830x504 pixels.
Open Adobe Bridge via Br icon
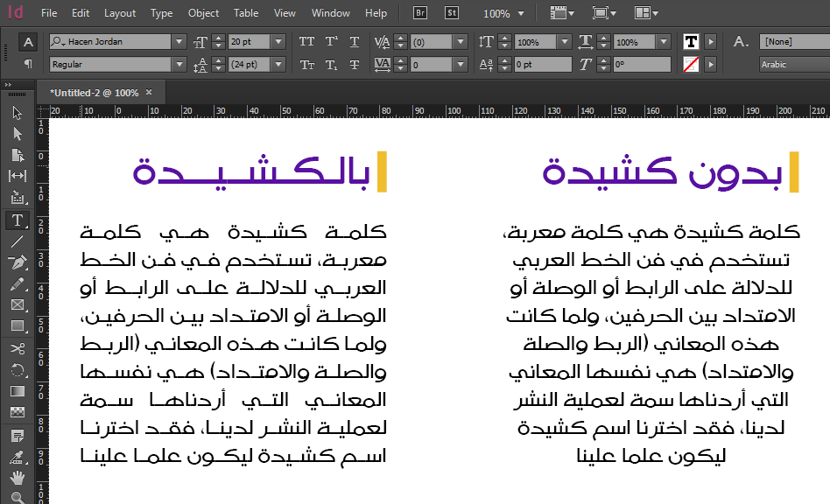point(419,13)
